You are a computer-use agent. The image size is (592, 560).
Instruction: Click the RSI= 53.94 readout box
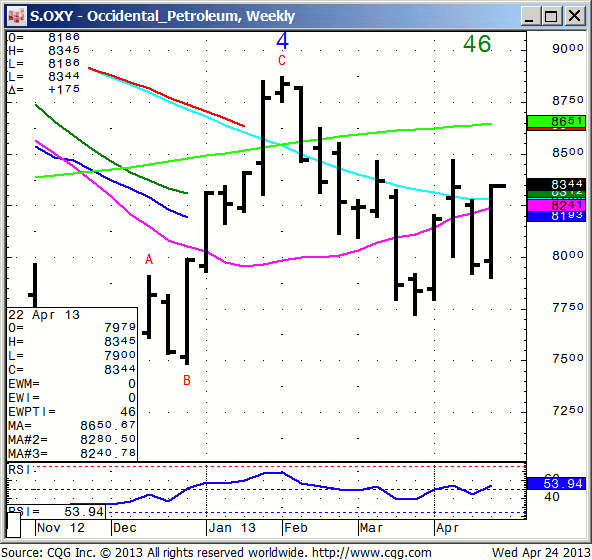(56, 512)
